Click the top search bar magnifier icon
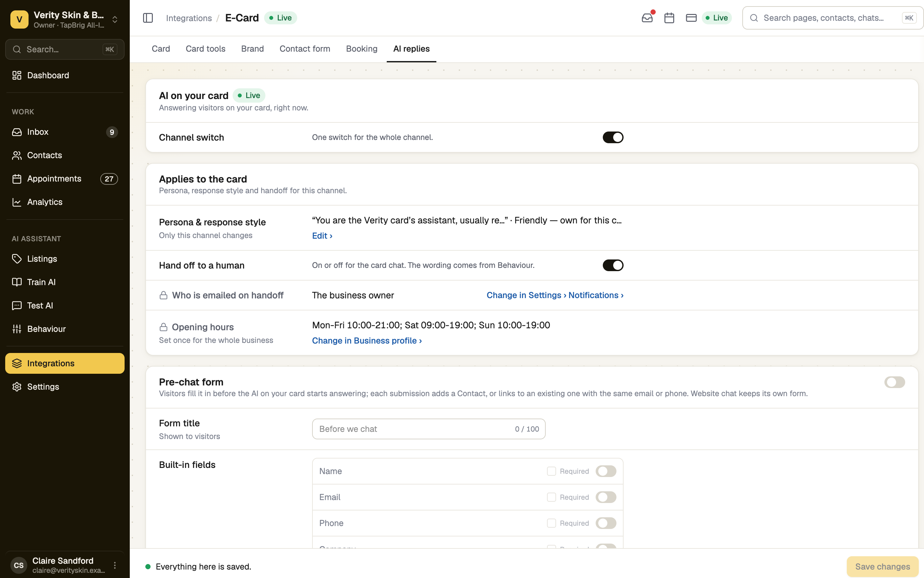 pos(754,18)
